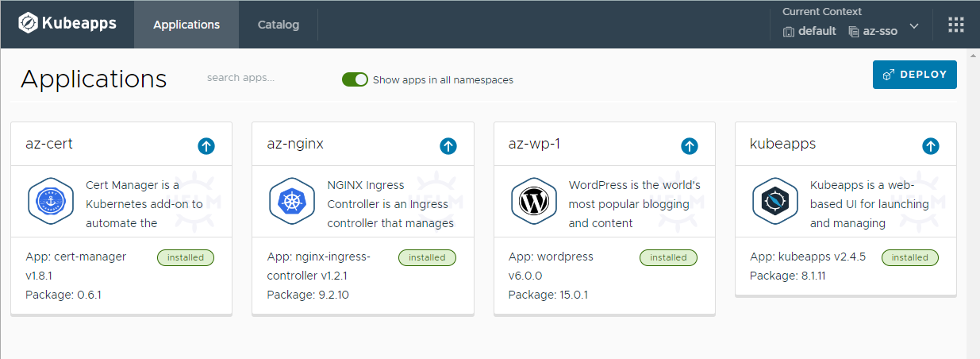980x359 pixels.
Task: Open the az-nginx application title
Action: 295,144
